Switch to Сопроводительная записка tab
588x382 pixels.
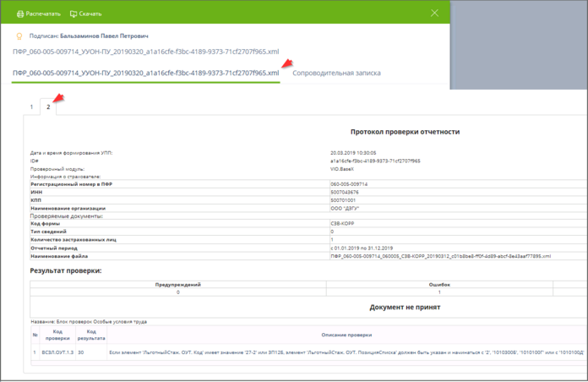336,74
